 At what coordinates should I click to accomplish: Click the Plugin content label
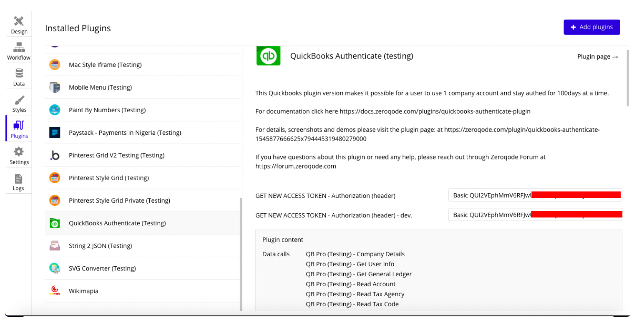(x=283, y=240)
